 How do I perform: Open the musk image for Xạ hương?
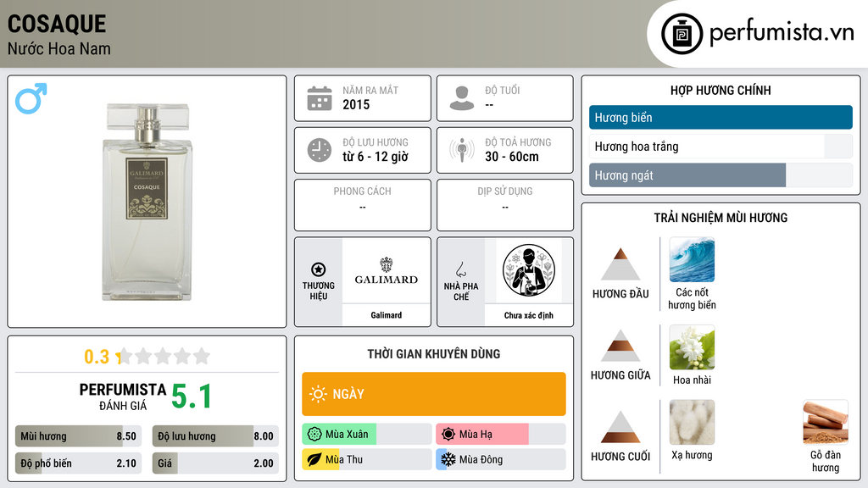692,422
